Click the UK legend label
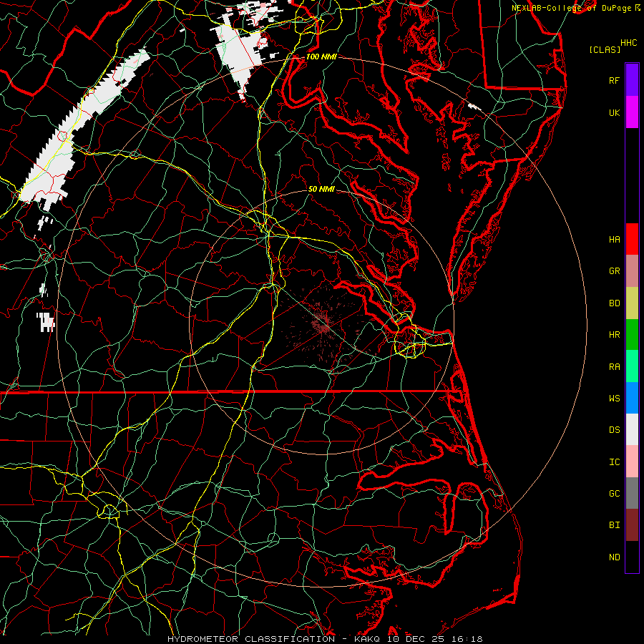Image resolution: width=644 pixels, height=644 pixels. 615,112
